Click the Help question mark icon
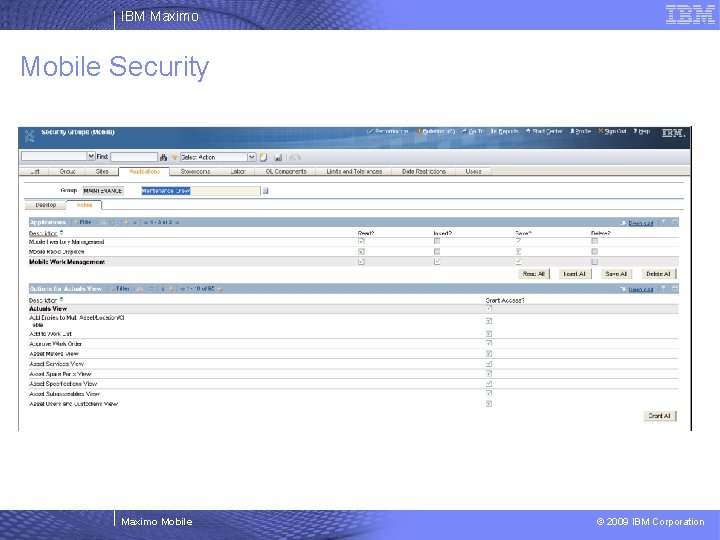Viewport: 720px width, 540px height. 636,131
